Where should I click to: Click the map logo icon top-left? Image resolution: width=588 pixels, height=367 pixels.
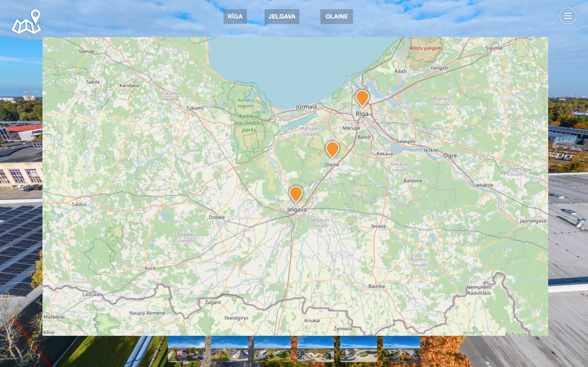pos(26,22)
